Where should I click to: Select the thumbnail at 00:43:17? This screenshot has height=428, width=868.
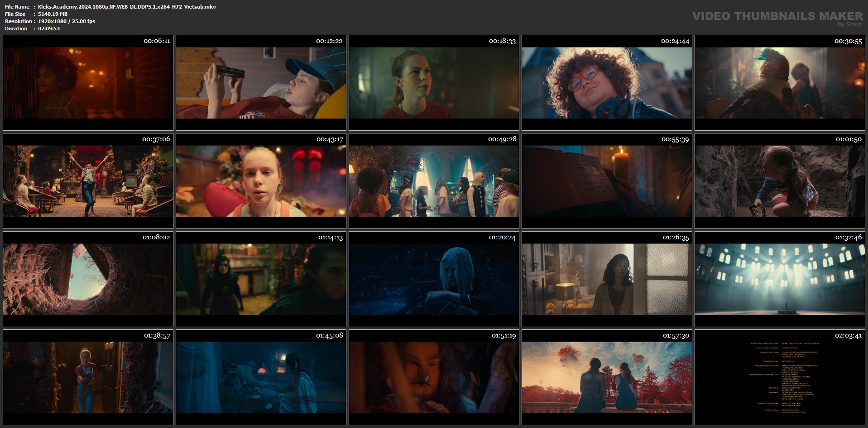click(261, 181)
